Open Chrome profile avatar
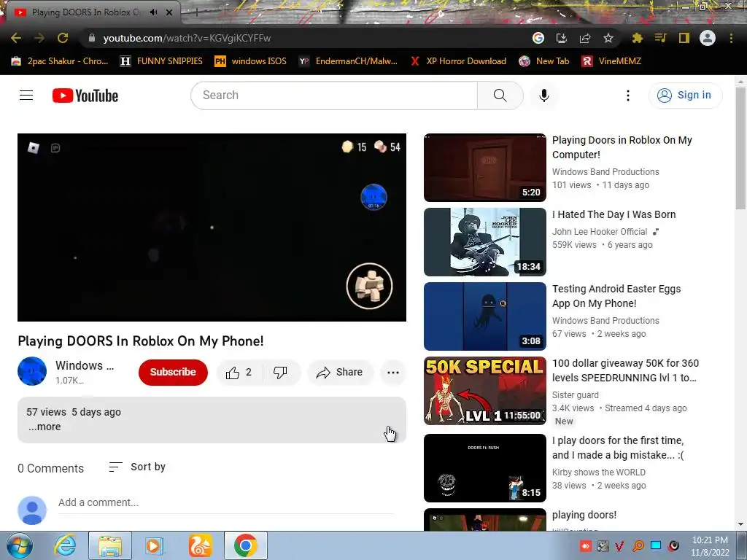Image resolution: width=747 pixels, height=560 pixels. 708,38
